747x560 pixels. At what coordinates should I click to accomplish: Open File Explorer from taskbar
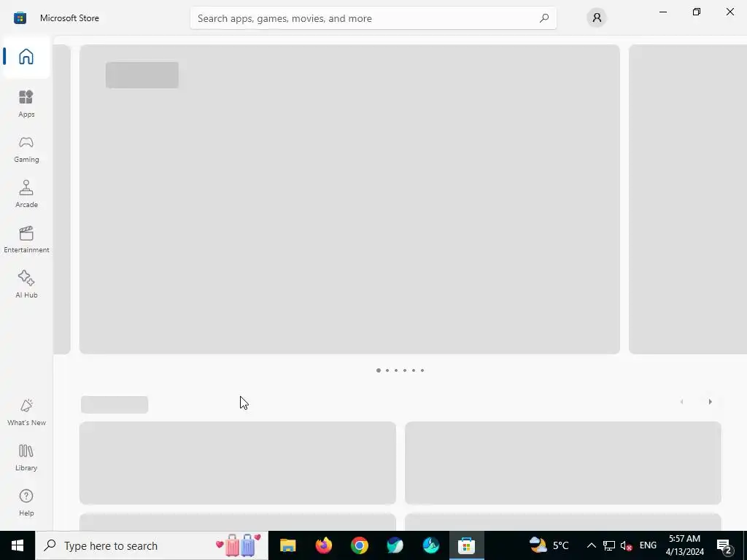287,545
